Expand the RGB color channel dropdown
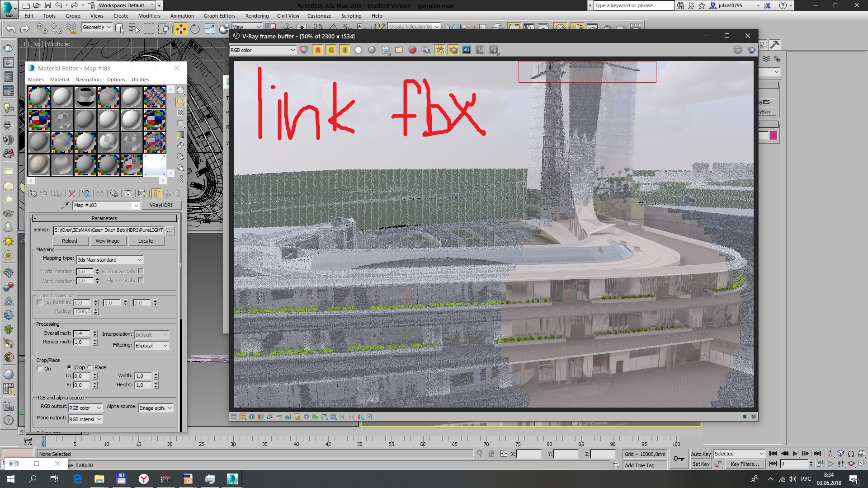 point(263,50)
